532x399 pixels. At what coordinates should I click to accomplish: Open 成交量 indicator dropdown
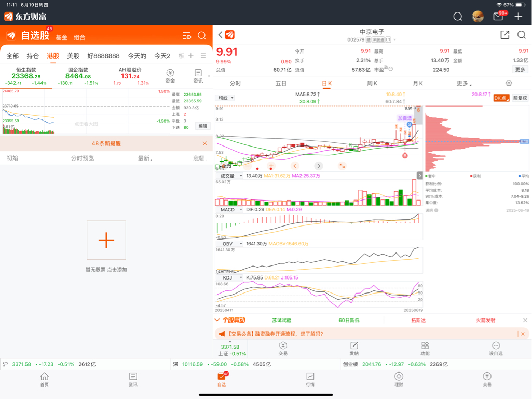230,176
